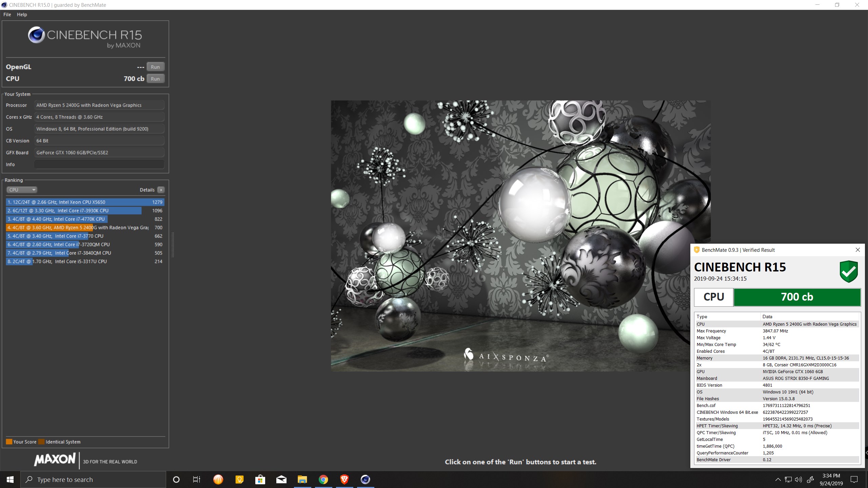
Task: Run the CPU benchmark test
Action: 155,79
